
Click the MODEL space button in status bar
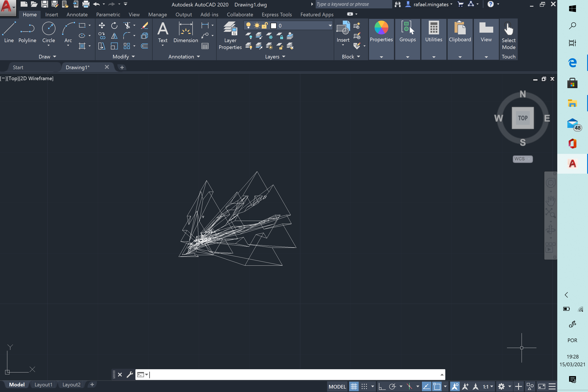click(x=337, y=386)
